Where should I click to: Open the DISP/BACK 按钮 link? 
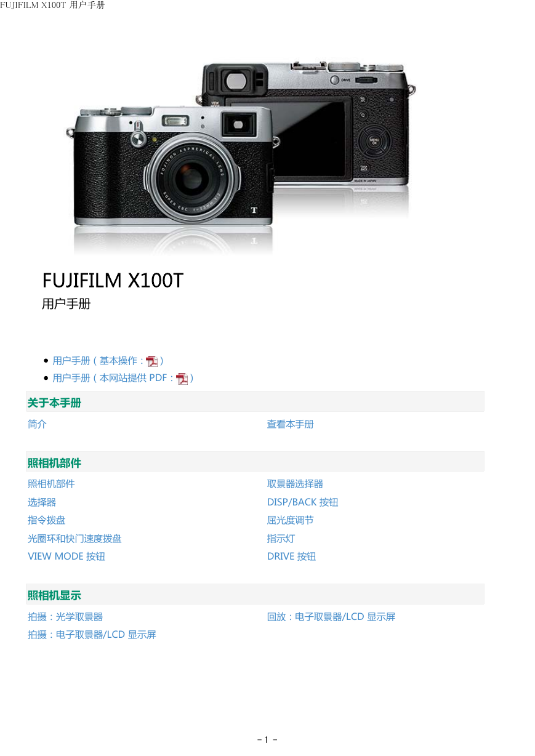pyautogui.click(x=302, y=502)
